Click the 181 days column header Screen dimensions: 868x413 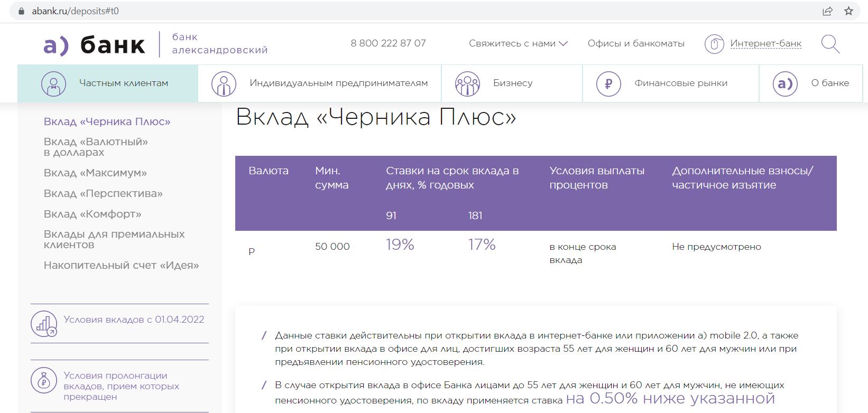click(x=475, y=215)
